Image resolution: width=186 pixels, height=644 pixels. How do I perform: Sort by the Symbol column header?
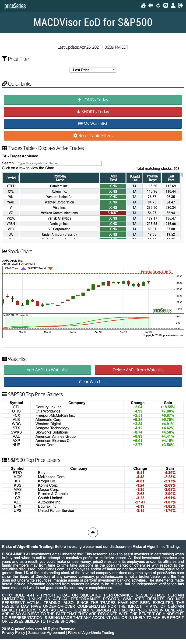(11, 178)
